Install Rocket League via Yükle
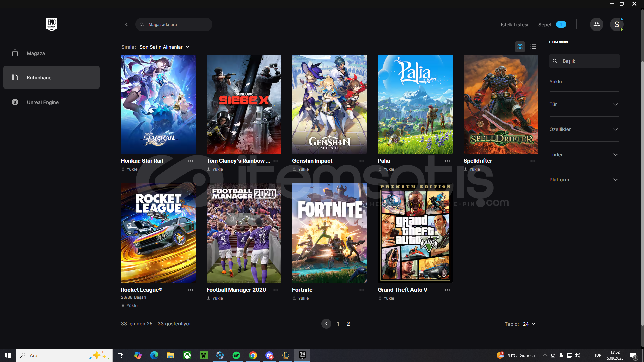The image size is (644, 362). [x=129, y=306]
